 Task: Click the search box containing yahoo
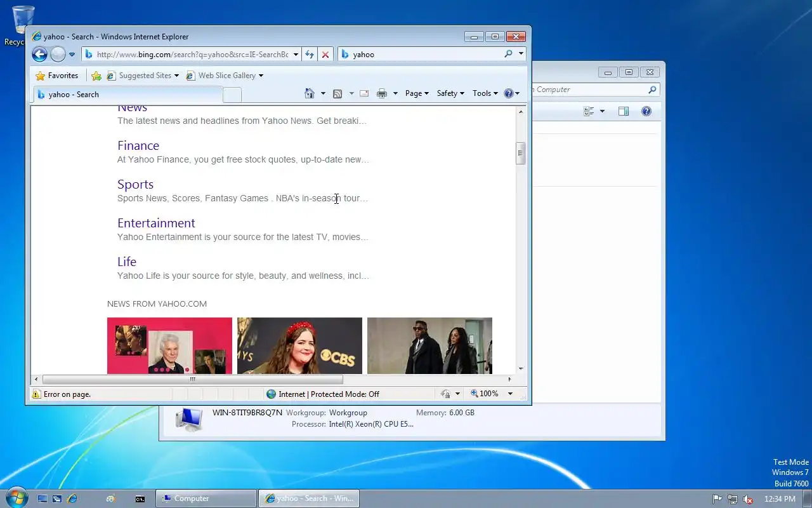422,55
